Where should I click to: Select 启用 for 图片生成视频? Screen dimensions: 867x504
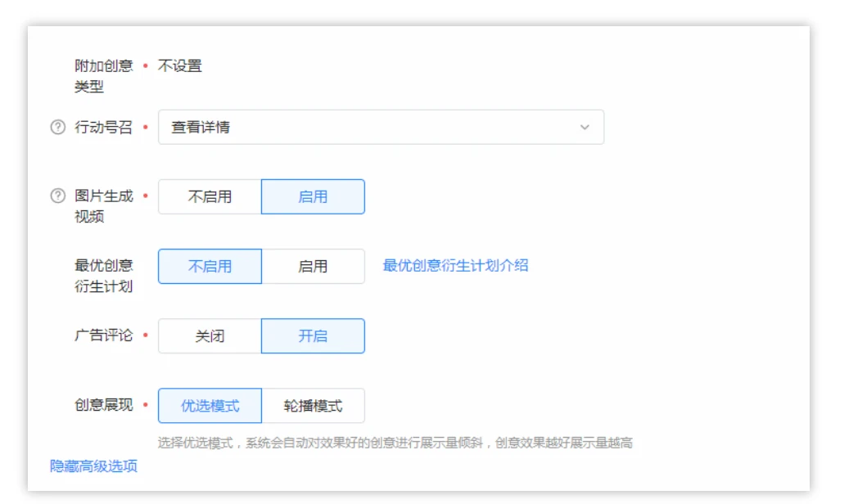pyautogui.click(x=313, y=197)
